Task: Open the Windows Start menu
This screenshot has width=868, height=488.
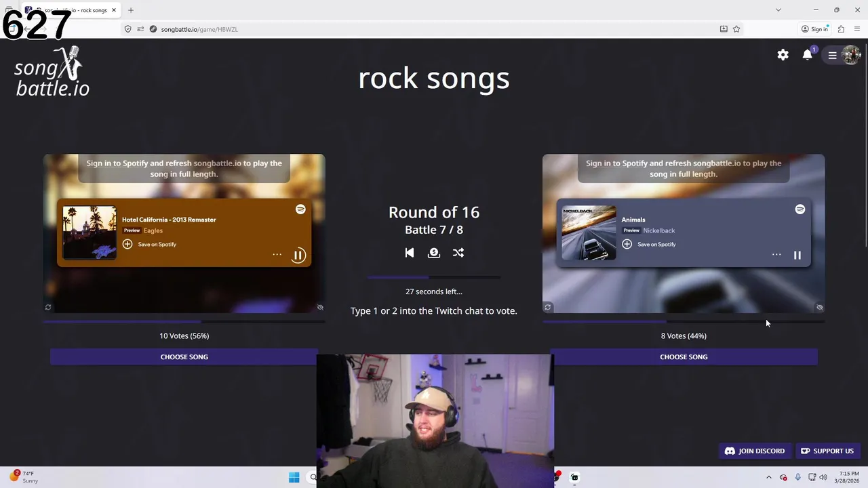Action: point(294,477)
